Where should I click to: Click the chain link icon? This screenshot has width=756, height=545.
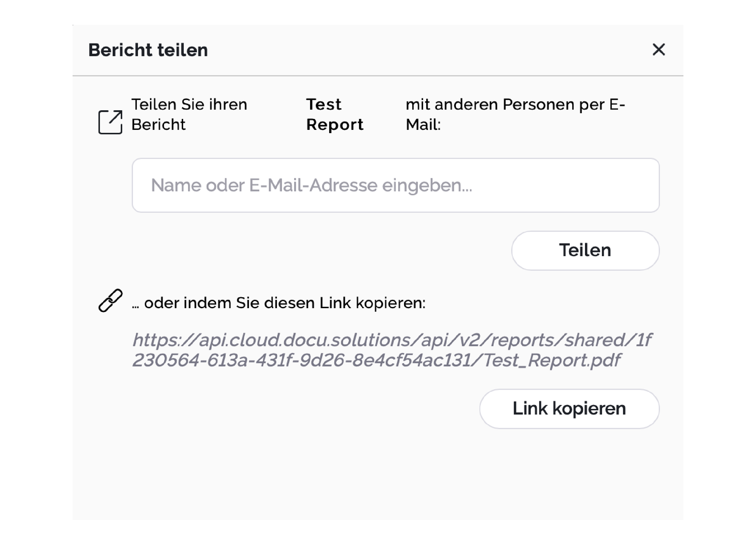point(110,300)
